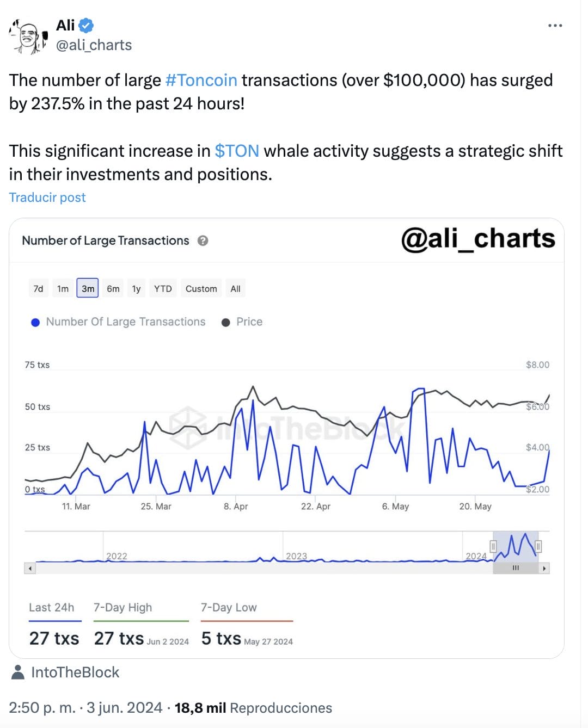Viewport: 588px width, 728px height.
Task: Select the 1m time range
Action: click(63, 289)
